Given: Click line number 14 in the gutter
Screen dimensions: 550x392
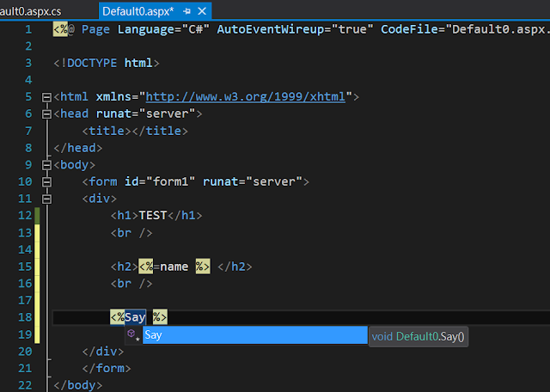Looking at the screenshot, I should 25,249.
